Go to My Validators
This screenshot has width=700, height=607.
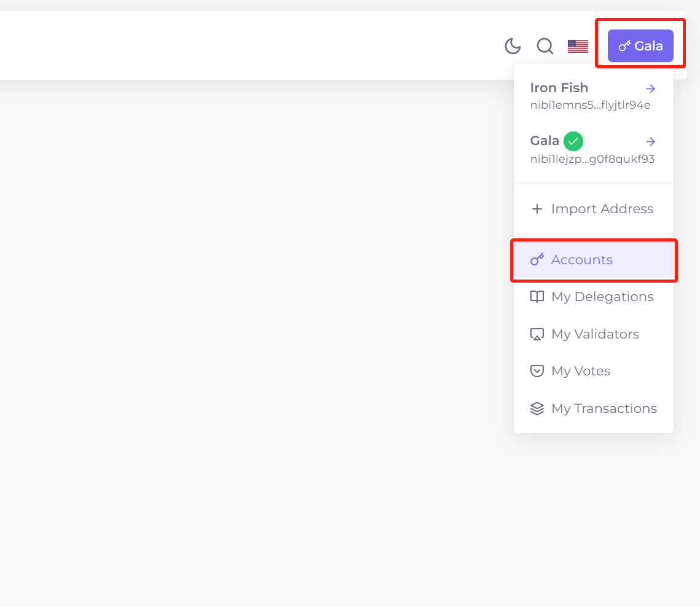click(593, 334)
